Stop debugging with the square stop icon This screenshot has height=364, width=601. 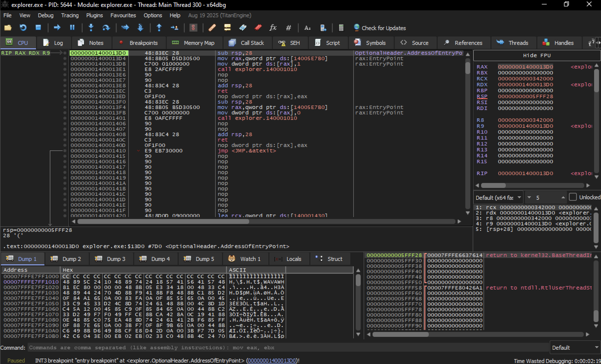click(38, 28)
